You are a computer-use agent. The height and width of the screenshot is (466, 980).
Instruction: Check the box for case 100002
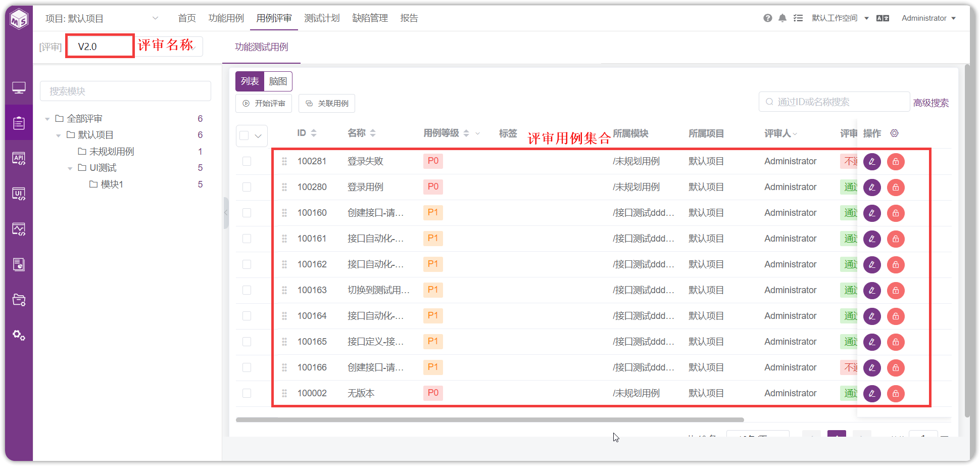(247, 393)
